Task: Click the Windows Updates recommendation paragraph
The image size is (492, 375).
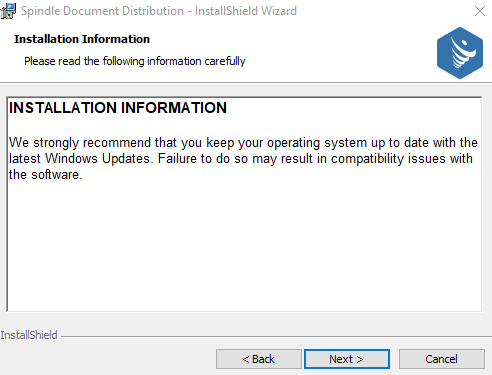Action: [x=243, y=159]
